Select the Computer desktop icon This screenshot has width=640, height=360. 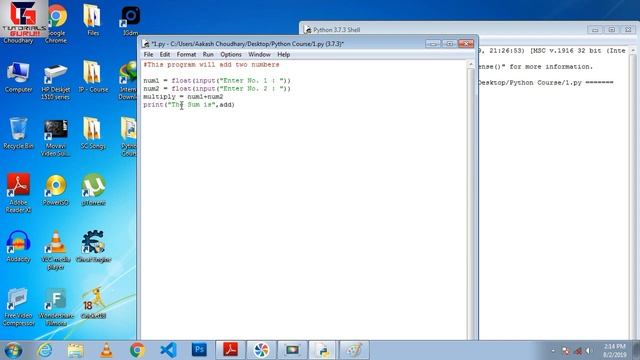18,77
